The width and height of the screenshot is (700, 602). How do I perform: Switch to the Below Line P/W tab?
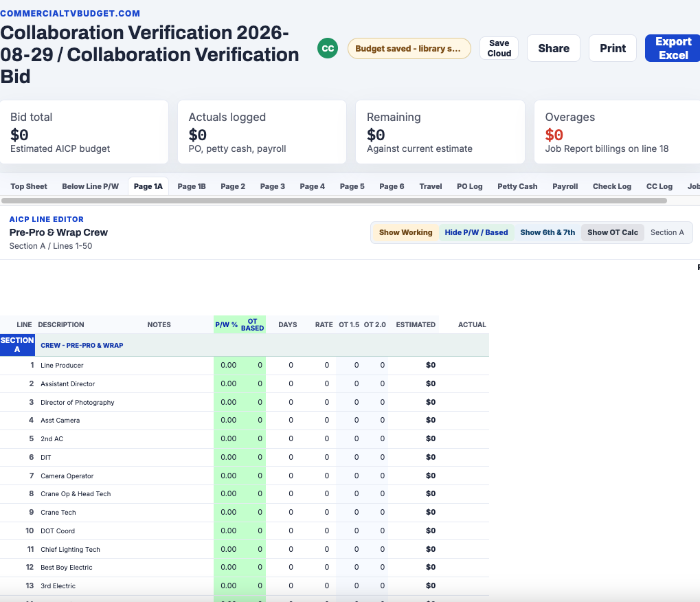click(x=90, y=186)
